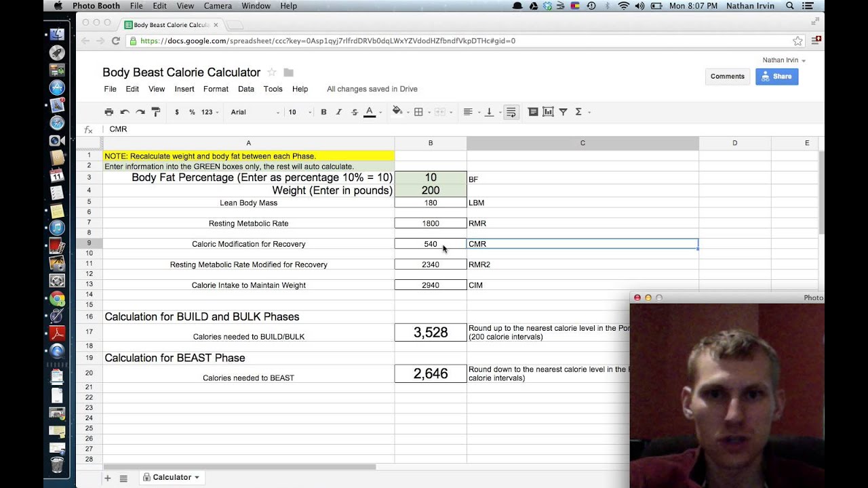Reload the page in Chrome
This screenshot has width=868, height=488.
(x=115, y=41)
